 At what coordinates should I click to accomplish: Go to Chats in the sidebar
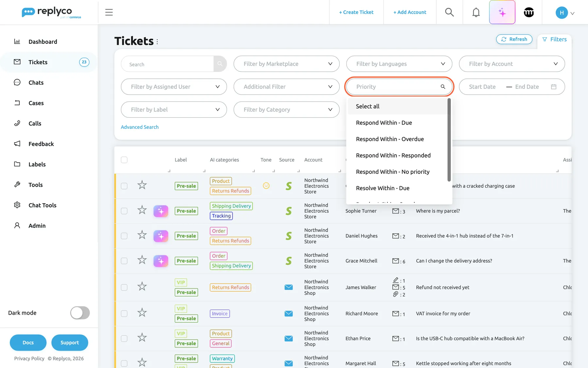(36, 83)
